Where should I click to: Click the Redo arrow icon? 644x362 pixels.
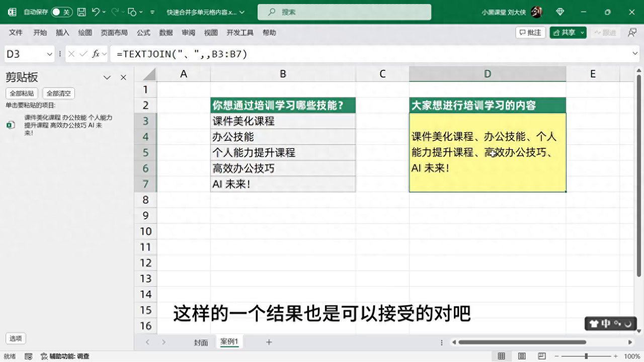point(115,12)
